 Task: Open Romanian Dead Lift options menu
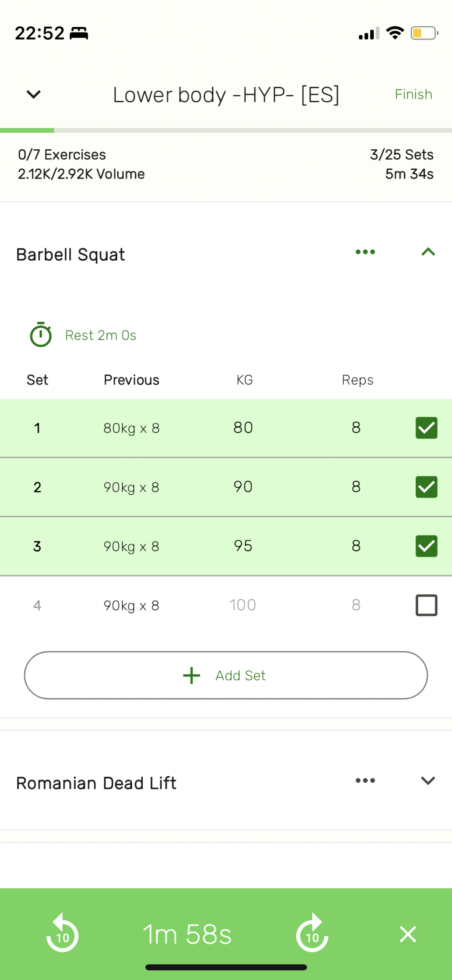(365, 781)
